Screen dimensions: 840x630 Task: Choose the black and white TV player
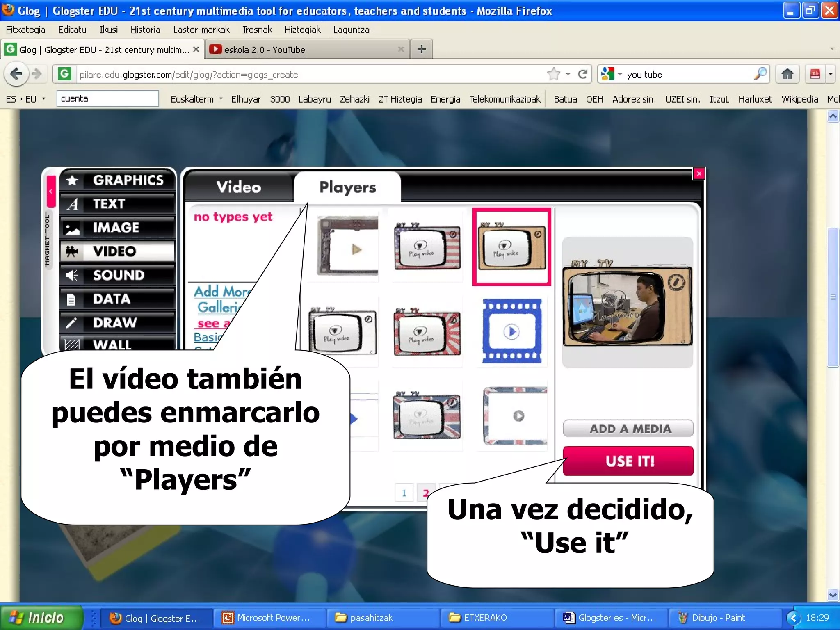click(342, 331)
